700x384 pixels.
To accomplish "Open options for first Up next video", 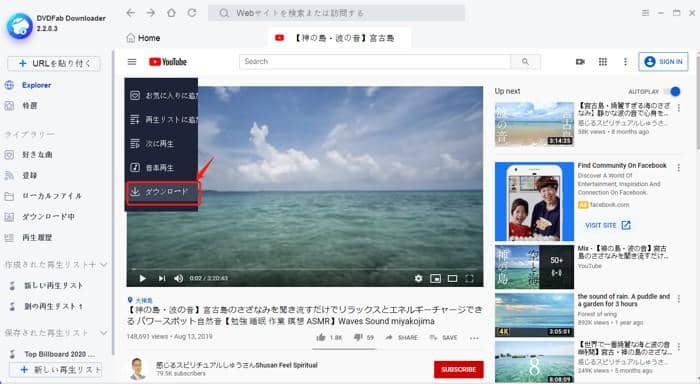I will click(679, 108).
